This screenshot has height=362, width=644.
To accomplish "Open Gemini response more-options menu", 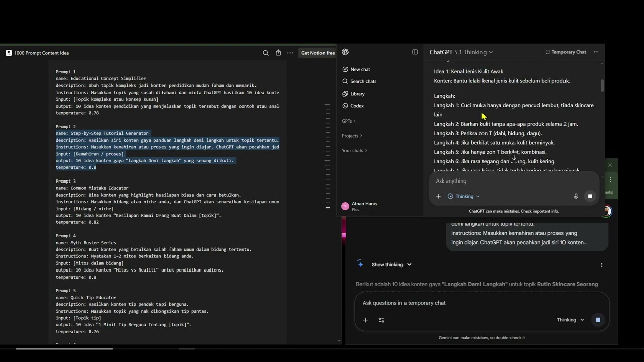I will pyautogui.click(x=602, y=265).
